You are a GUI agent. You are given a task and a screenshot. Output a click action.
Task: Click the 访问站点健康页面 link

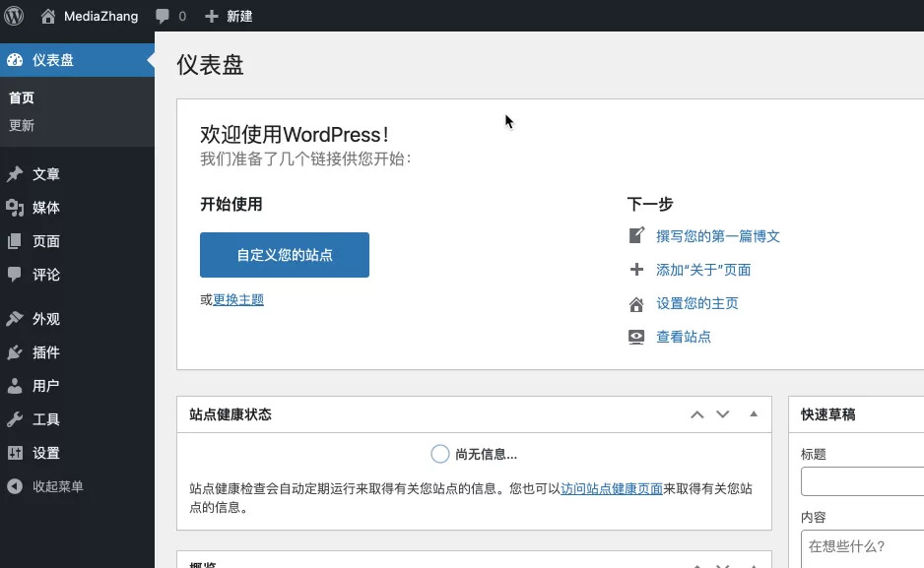(612, 488)
